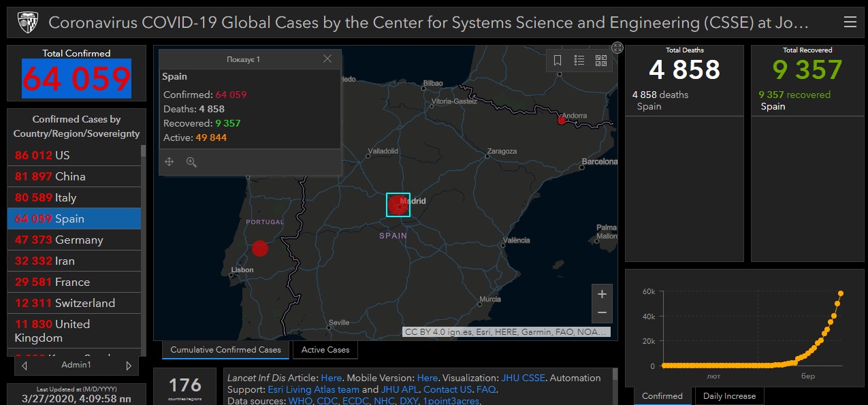Expand the map panel to full screen

click(x=617, y=47)
